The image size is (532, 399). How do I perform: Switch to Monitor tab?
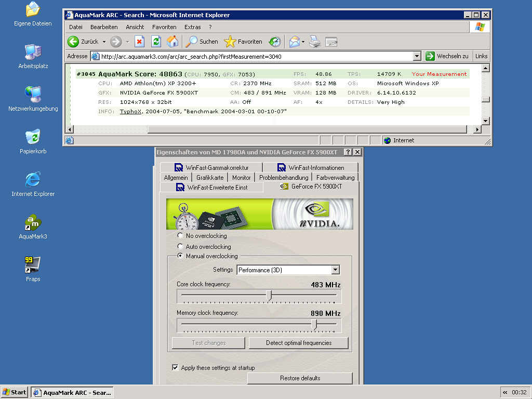pos(241,178)
